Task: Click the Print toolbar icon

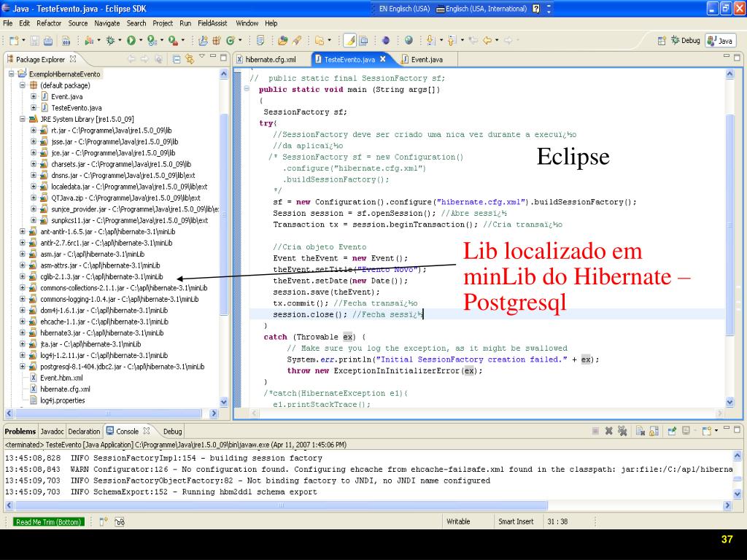Action: 48,41
